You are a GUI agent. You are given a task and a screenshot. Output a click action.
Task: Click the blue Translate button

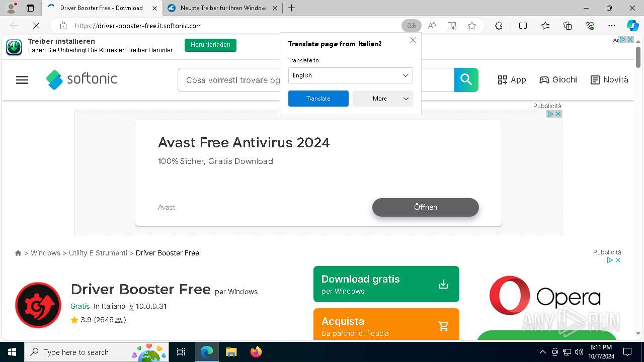tap(318, 99)
